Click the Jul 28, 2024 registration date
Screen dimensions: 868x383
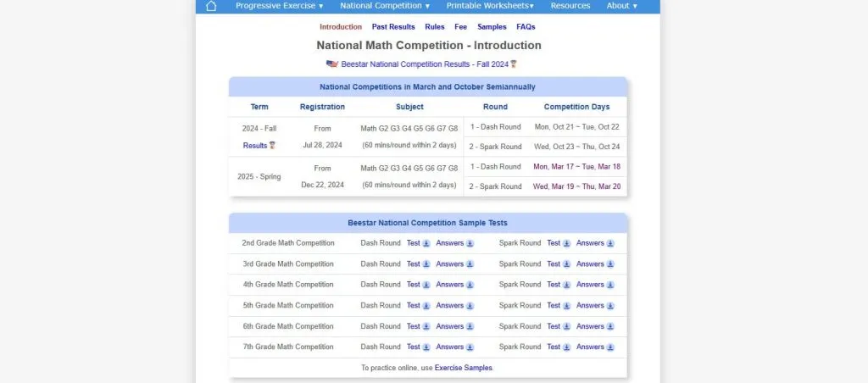click(322, 145)
